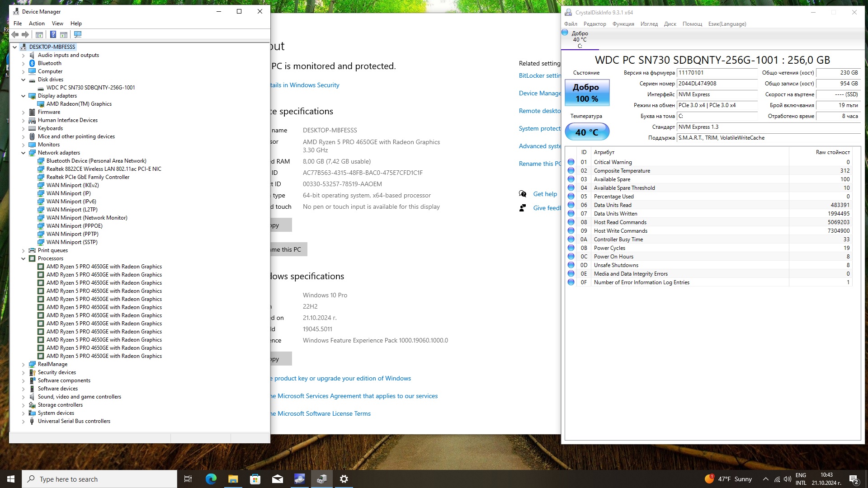Open File Explorer from the taskbar
Viewport: 868px width, 488px height.
pos(233,479)
